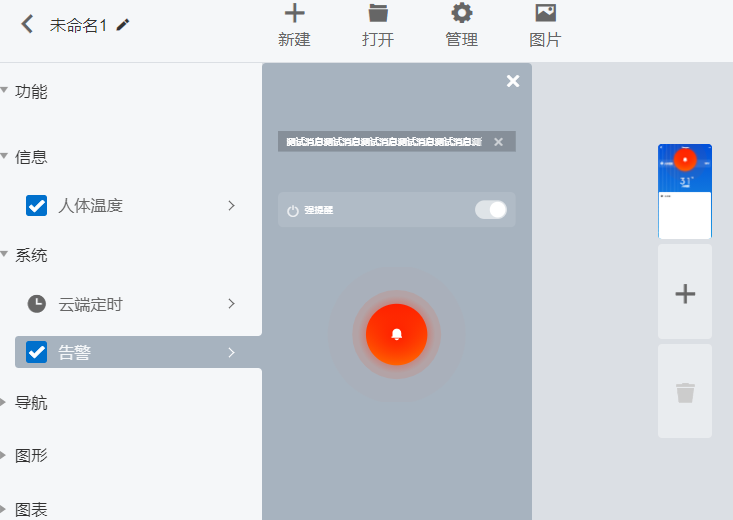Image resolution: width=733 pixels, height=520 pixels.
Task: Open 管理 gear settings
Action: (461, 13)
